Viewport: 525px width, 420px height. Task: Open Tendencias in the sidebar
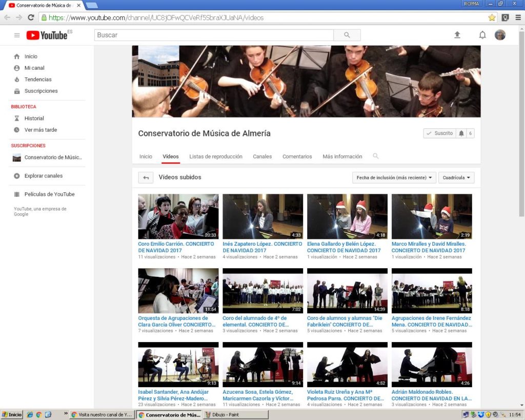[38, 79]
